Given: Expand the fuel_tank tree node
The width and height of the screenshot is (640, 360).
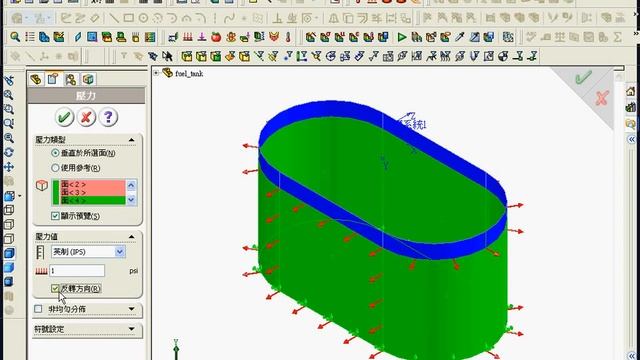Looking at the screenshot, I should click(x=156, y=73).
